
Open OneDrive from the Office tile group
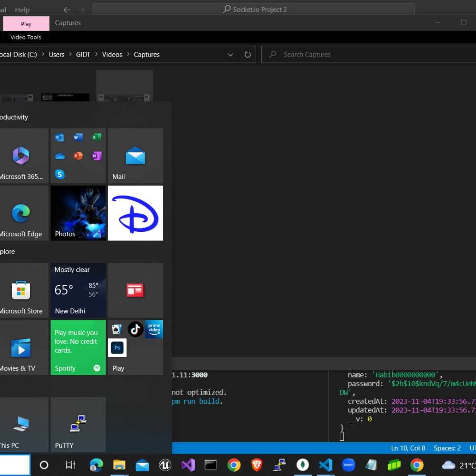[59, 156]
